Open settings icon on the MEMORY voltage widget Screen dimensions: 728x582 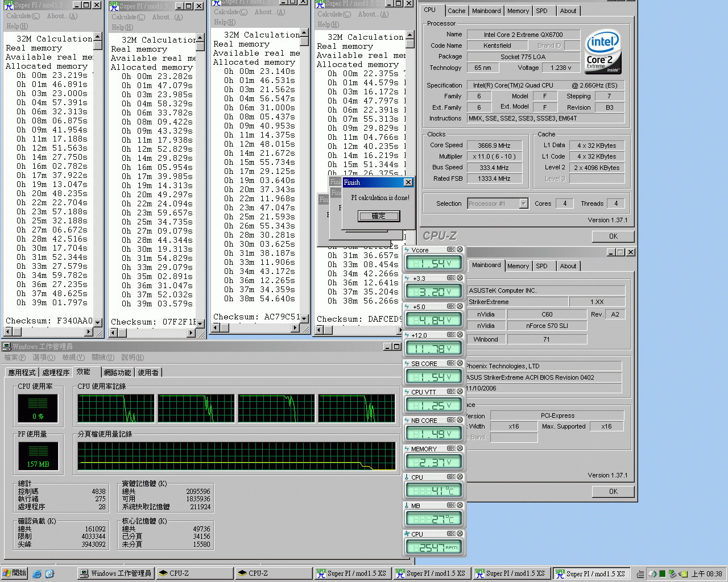[450, 448]
